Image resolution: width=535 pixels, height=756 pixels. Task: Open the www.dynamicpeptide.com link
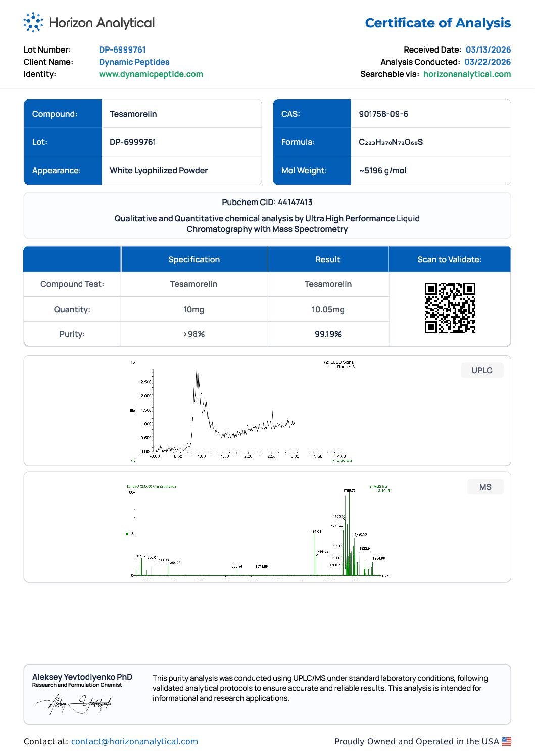pos(151,74)
